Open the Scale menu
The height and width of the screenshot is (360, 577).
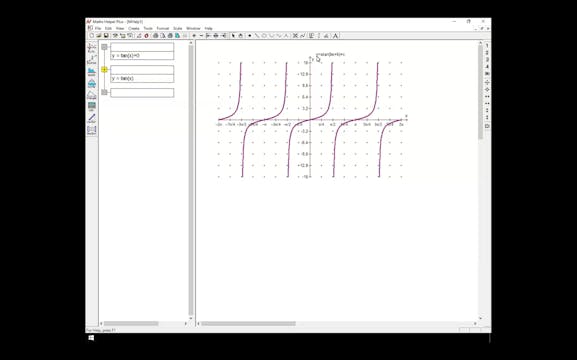click(x=178, y=28)
